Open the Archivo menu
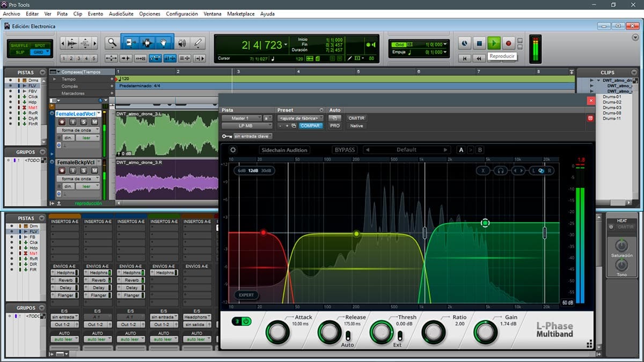 (x=11, y=14)
